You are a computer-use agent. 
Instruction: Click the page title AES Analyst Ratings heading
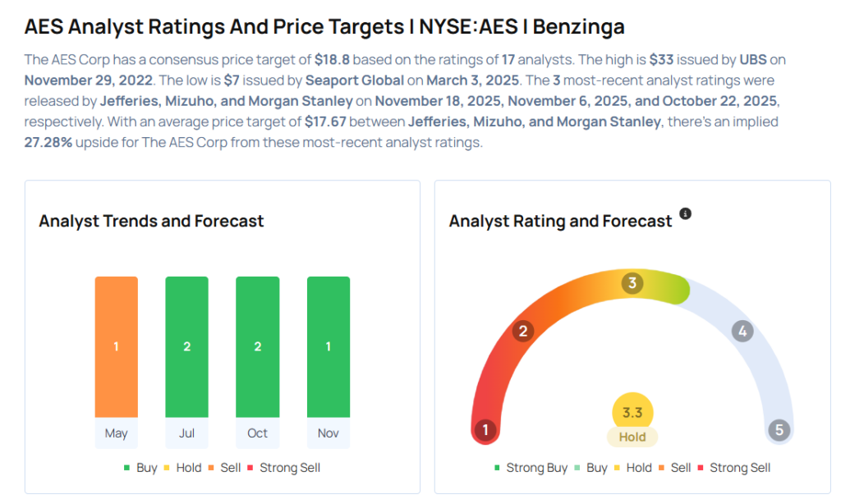pos(324,26)
